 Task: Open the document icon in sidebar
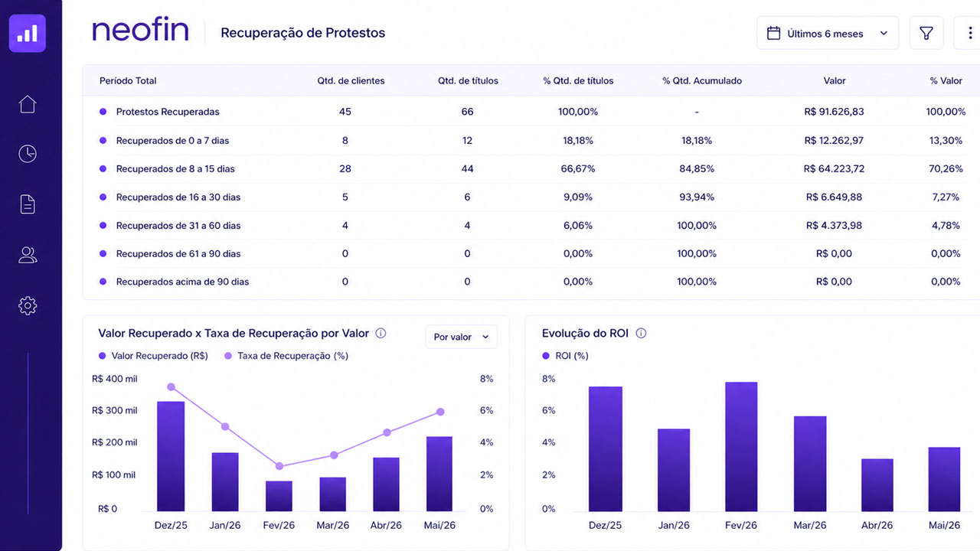tap(28, 204)
